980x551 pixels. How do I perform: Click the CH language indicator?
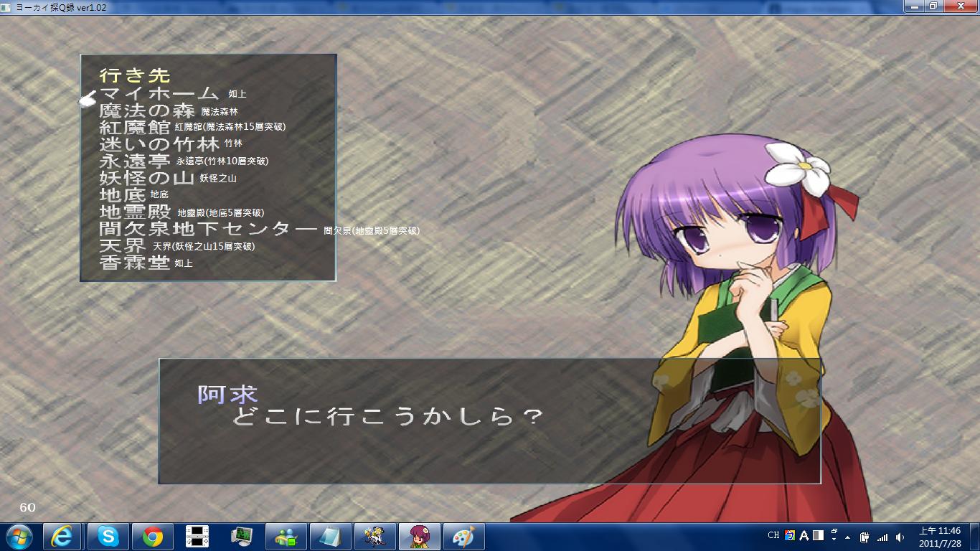[773, 535]
